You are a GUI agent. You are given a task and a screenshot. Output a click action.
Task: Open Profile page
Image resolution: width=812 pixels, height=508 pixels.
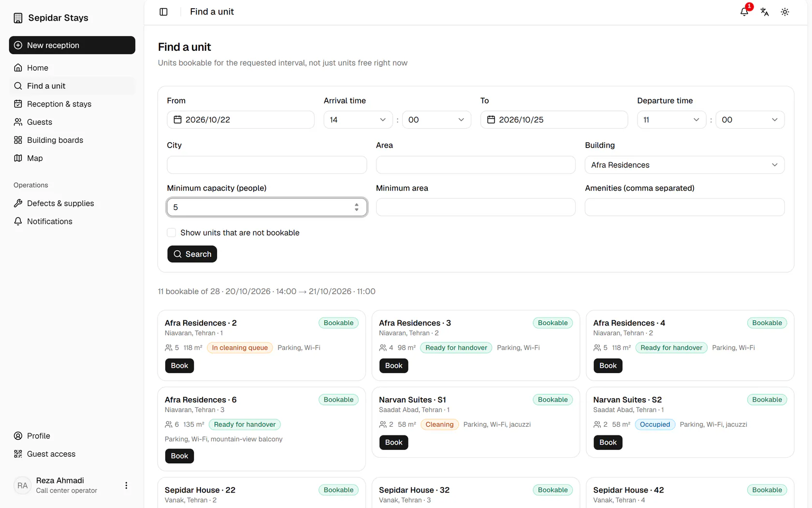pyautogui.click(x=72, y=436)
